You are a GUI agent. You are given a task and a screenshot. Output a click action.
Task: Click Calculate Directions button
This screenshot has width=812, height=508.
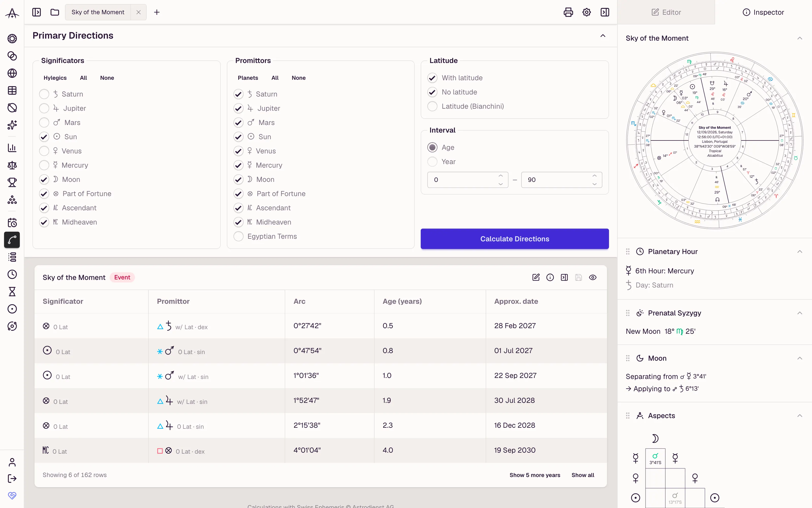[x=515, y=239]
